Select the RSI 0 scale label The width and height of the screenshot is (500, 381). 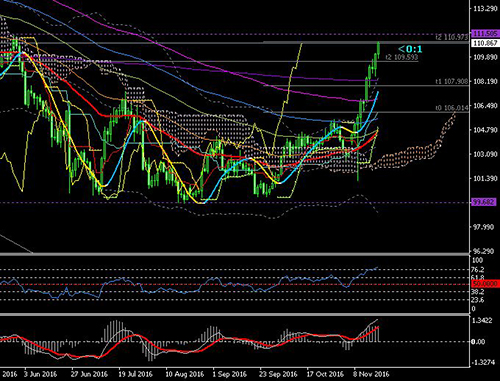coord(474,309)
